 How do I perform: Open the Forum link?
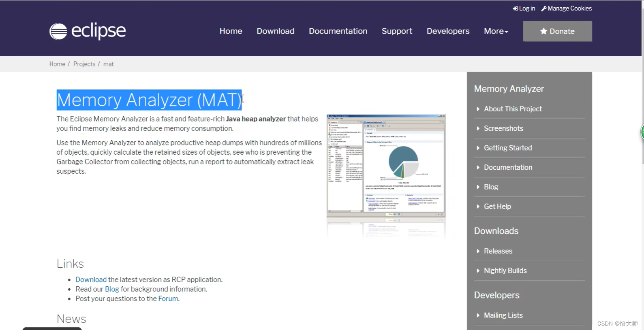pos(168,299)
